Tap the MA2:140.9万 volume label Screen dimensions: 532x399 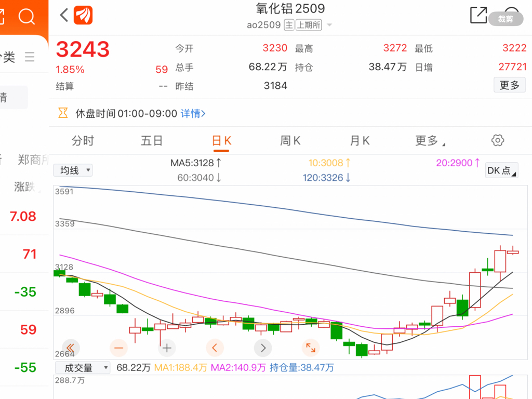click(238, 367)
